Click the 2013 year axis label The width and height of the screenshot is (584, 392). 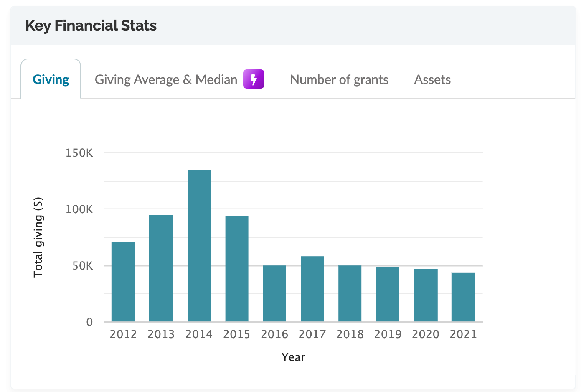tap(161, 334)
